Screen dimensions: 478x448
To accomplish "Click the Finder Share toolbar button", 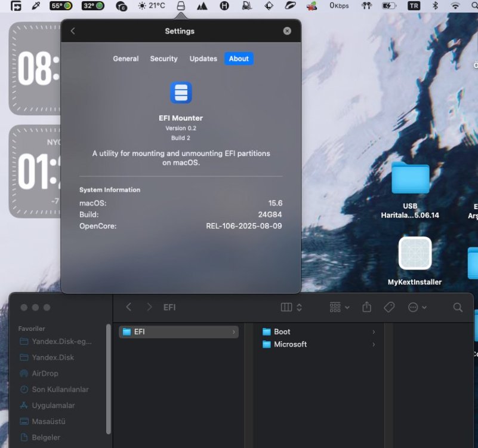I will (x=367, y=307).
